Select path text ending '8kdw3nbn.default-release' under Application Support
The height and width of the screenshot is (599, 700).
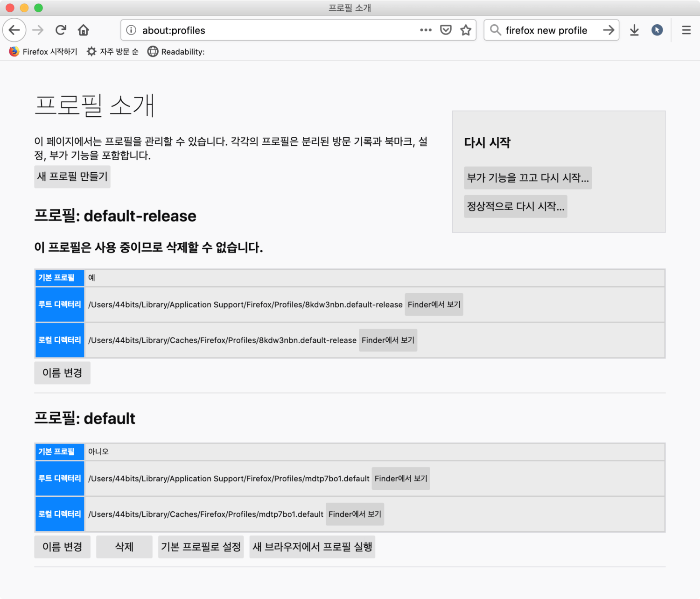pos(245,304)
